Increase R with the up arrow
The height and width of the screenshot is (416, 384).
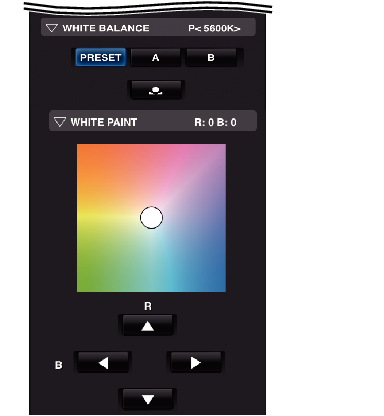tap(147, 325)
